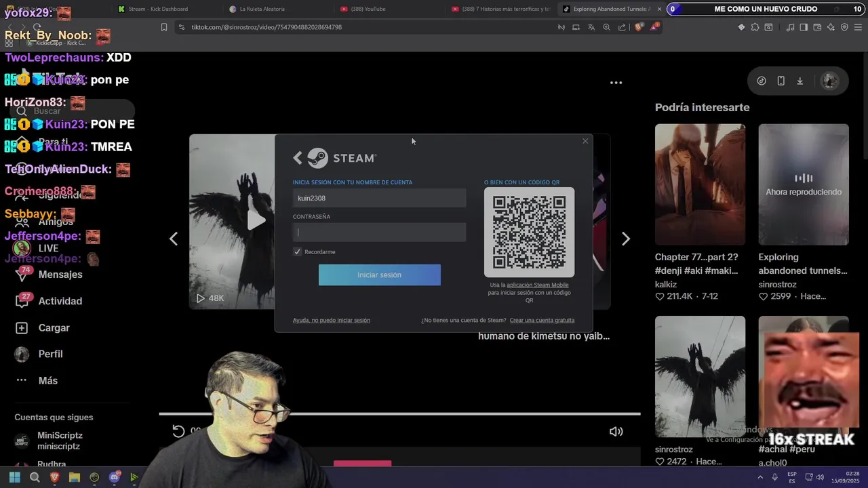Open Brave browser from the taskbar
This screenshot has width=868, height=488.
54,477
